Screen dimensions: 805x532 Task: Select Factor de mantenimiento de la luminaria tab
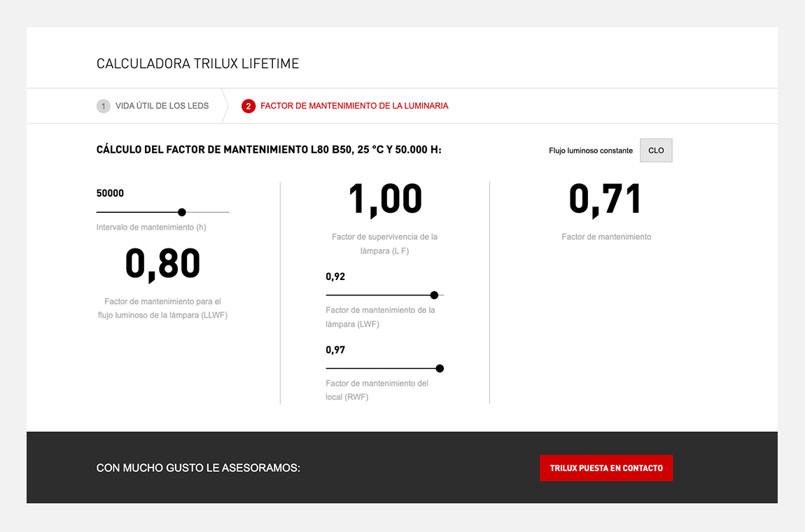pos(345,106)
